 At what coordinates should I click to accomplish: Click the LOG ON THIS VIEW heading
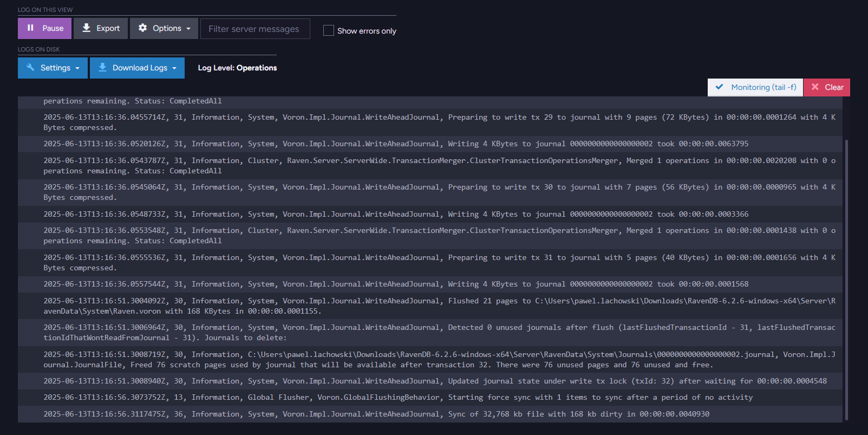tap(45, 10)
